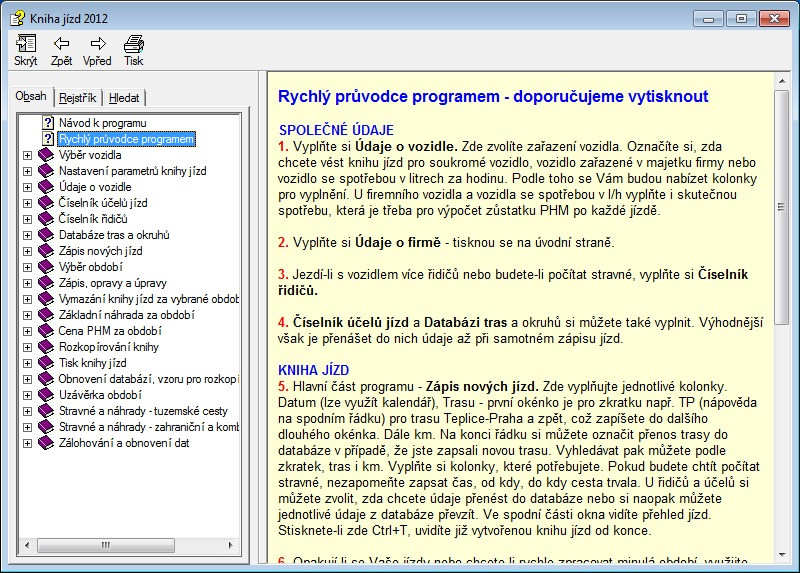Expand the Cena PHM za období node
This screenshot has height=573, width=800.
click(28, 331)
